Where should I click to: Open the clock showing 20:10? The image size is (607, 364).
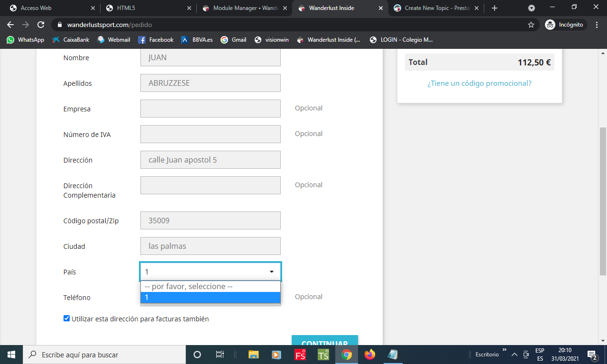(564, 355)
